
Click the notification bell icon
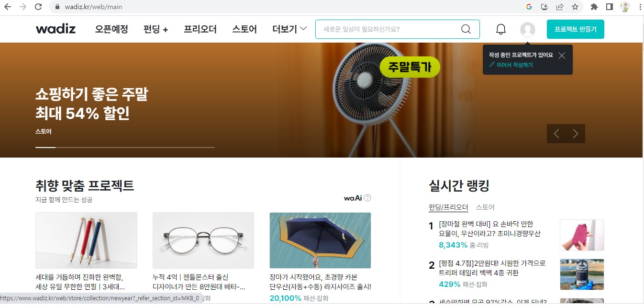[501, 29]
